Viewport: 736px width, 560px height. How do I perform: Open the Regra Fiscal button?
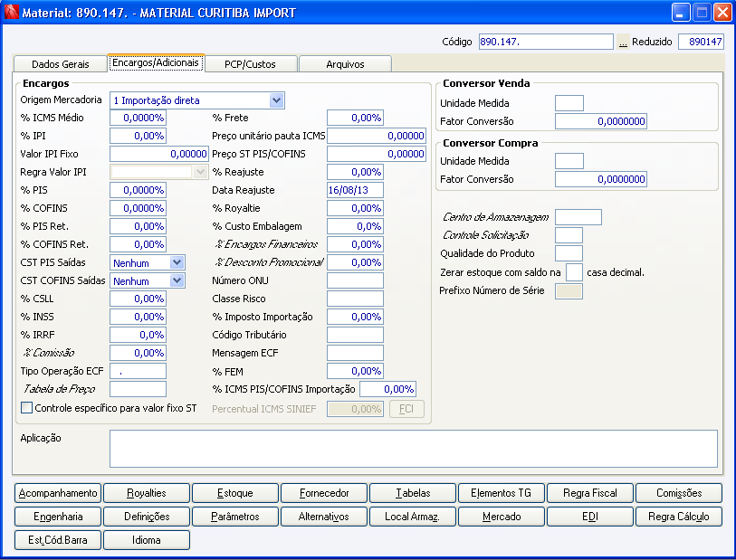tap(589, 493)
